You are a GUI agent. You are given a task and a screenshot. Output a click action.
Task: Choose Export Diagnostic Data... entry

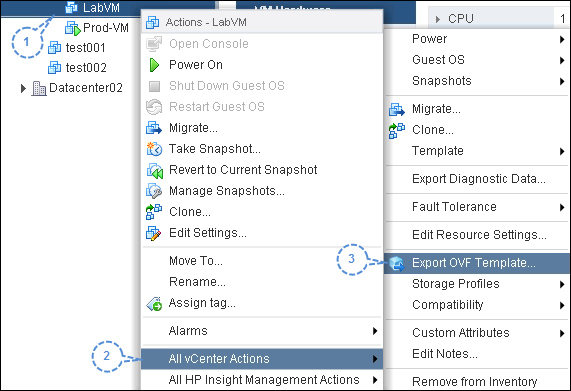(x=477, y=179)
